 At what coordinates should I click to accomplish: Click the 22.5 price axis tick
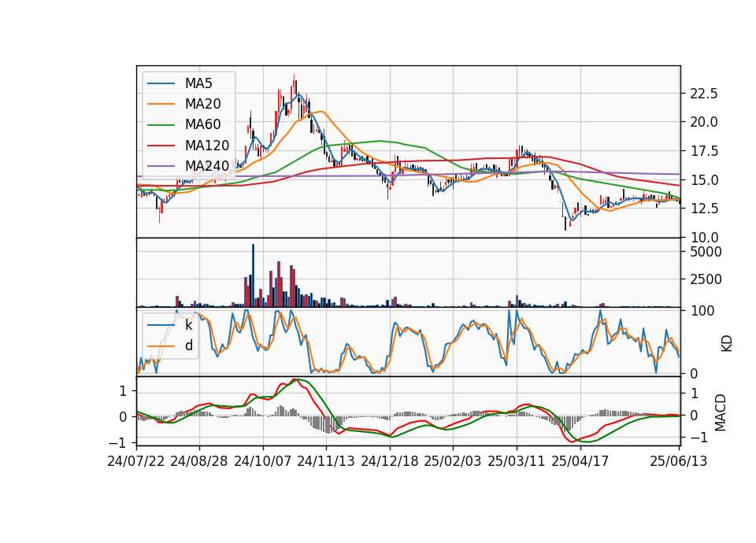point(704,94)
